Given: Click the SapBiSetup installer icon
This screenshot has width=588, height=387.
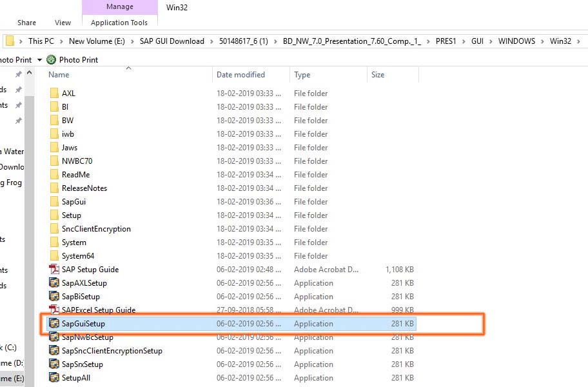Looking at the screenshot, I should tap(54, 296).
